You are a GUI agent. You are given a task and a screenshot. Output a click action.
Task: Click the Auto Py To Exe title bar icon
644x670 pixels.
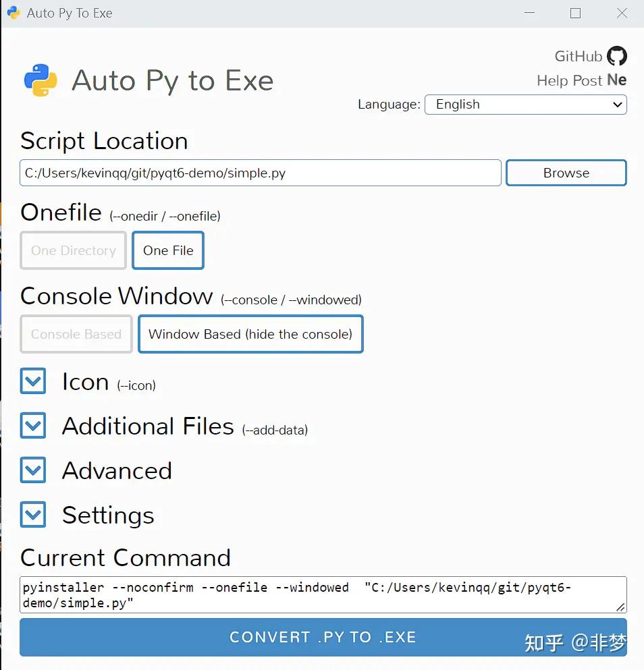tap(14, 13)
